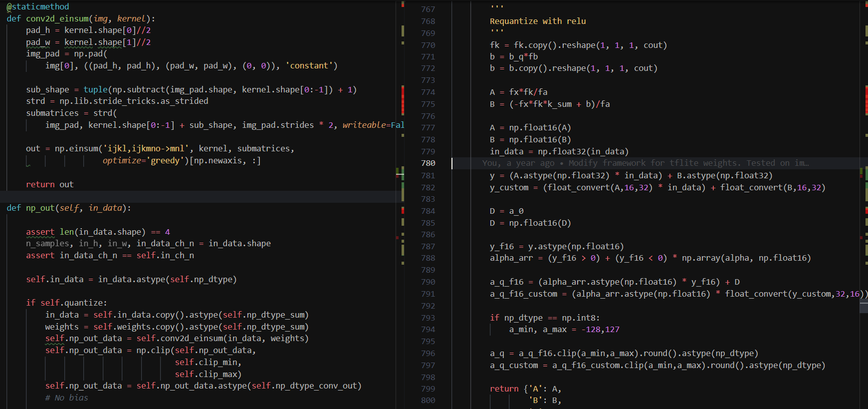Click 'return' keyword on line 799
Viewport: 868px width, 409px height.
tap(504, 389)
